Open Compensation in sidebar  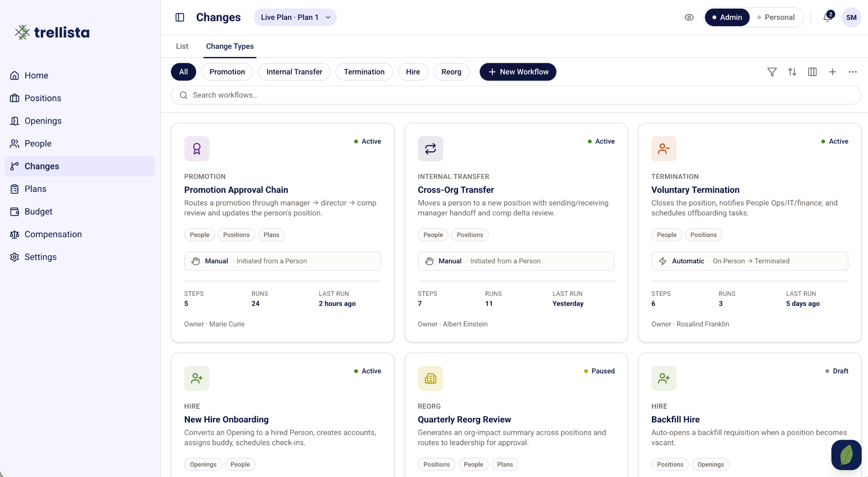point(80,234)
